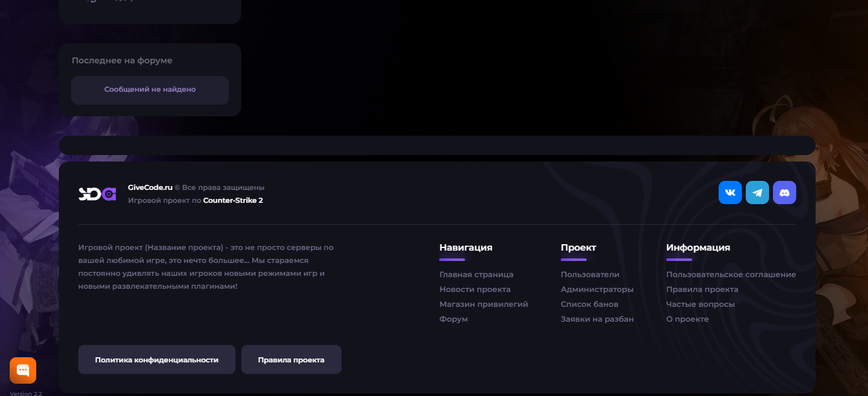Navigate to Форум link
The height and width of the screenshot is (396, 868).
[453, 319]
